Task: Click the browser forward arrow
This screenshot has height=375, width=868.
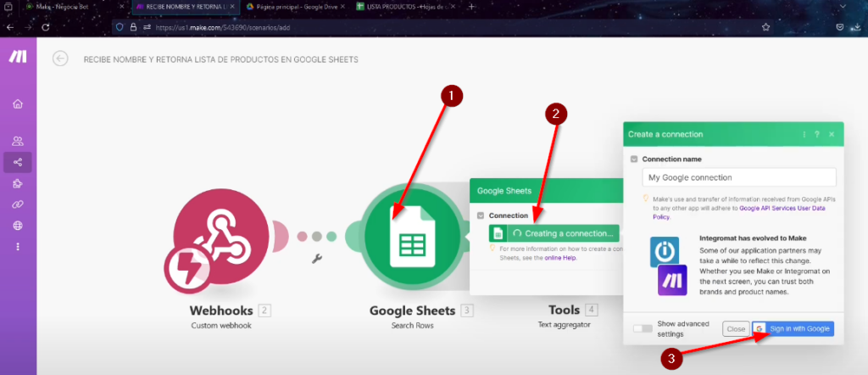Action: 28,26
